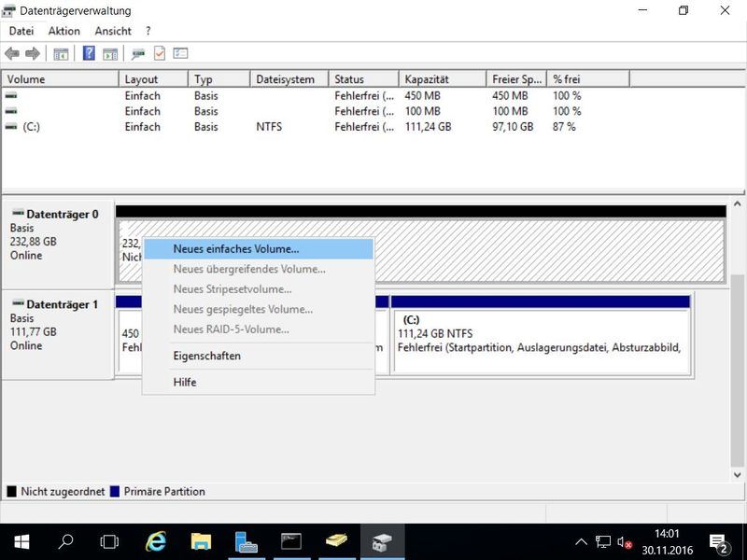Open the Command Prompt taskbar icon
The width and height of the screenshot is (747, 560).
click(x=291, y=541)
